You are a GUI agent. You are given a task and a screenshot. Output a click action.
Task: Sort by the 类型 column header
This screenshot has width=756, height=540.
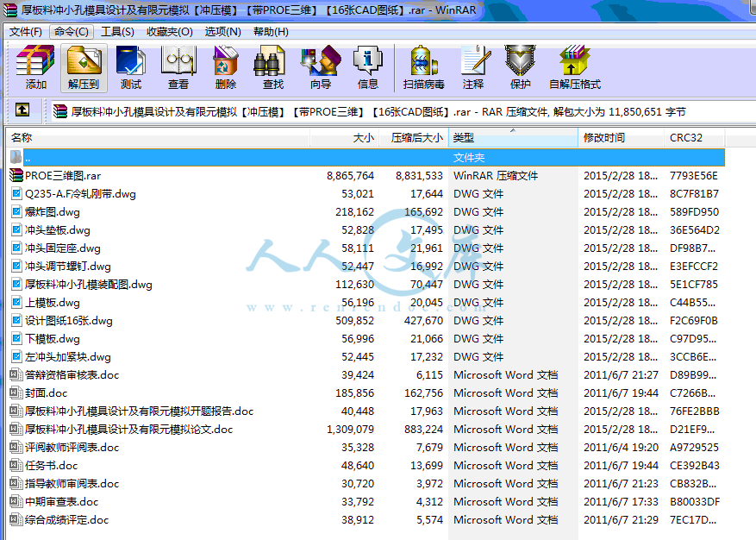[513, 137]
